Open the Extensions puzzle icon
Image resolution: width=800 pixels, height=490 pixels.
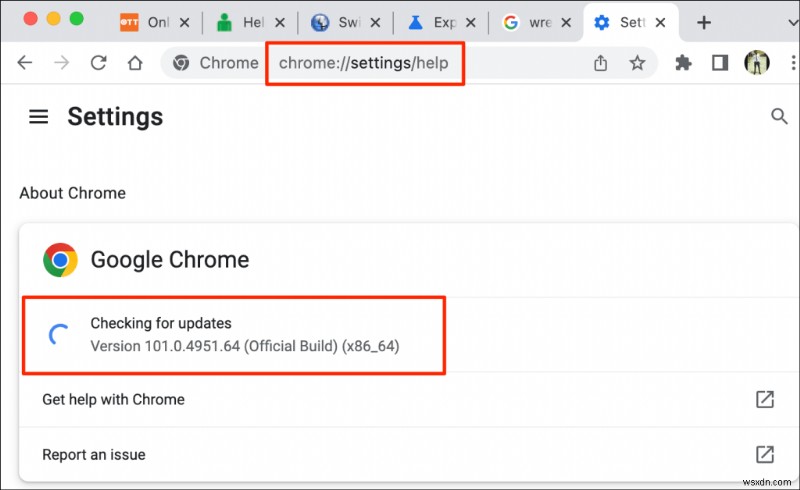683,63
